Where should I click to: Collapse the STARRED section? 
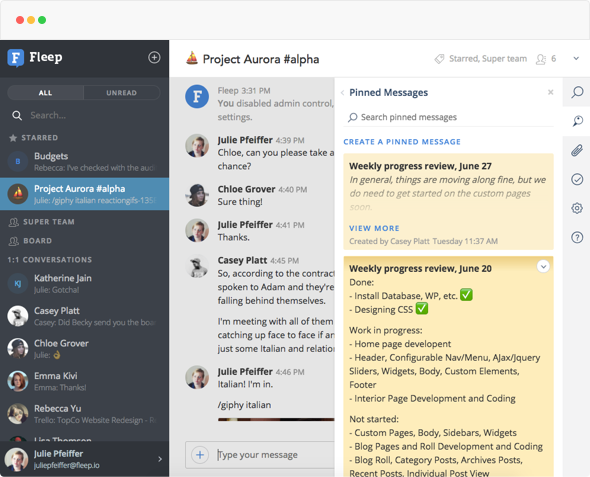[40, 138]
